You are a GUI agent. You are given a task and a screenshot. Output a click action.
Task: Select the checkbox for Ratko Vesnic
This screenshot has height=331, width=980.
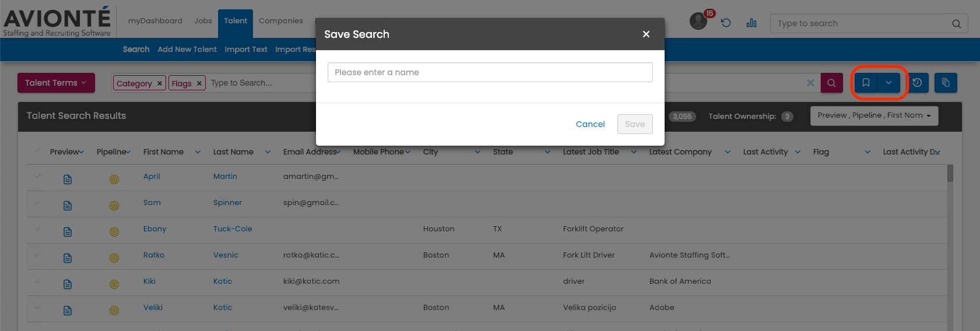click(x=38, y=255)
